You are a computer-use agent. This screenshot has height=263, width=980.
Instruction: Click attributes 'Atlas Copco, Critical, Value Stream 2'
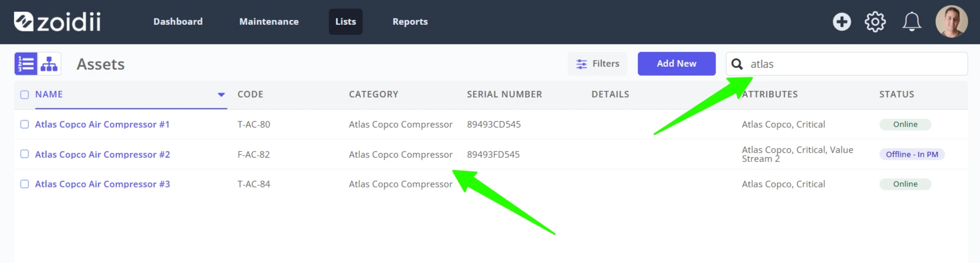[x=797, y=154]
